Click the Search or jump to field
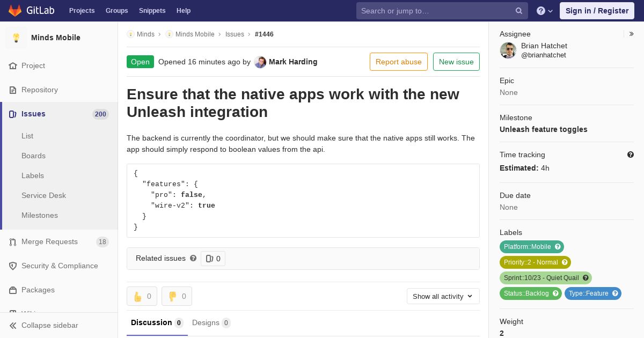Screen dimensions: 644x338 click(442, 11)
